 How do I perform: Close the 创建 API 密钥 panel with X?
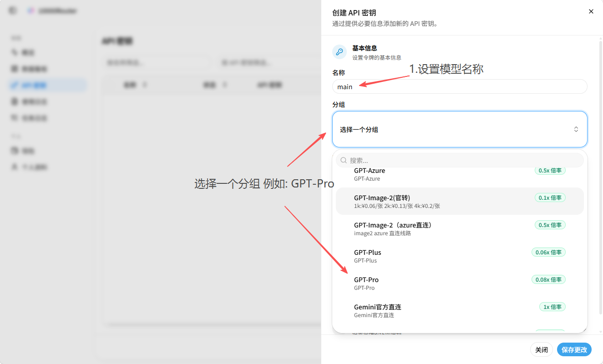(591, 11)
